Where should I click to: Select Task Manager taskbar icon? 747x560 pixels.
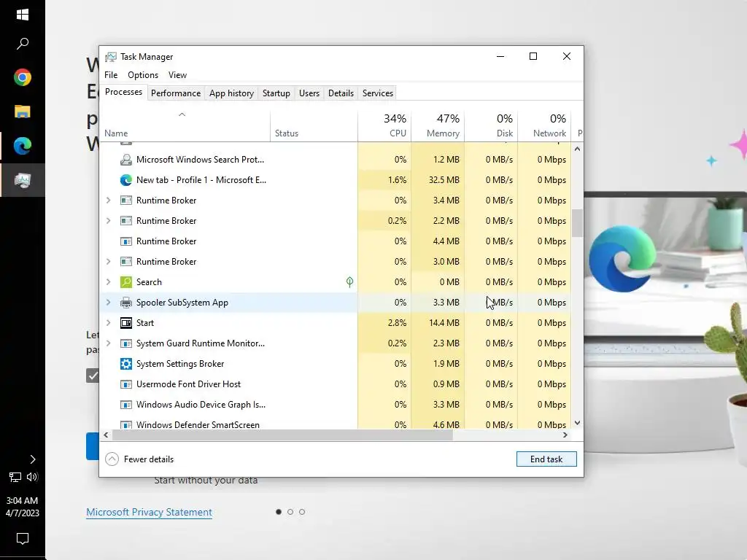[x=23, y=180]
